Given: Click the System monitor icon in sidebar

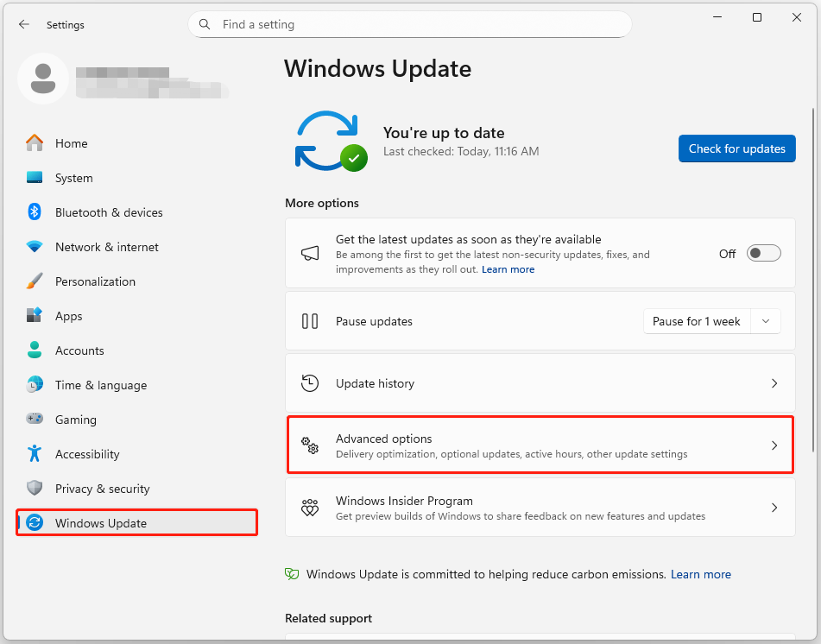Looking at the screenshot, I should coord(35,178).
